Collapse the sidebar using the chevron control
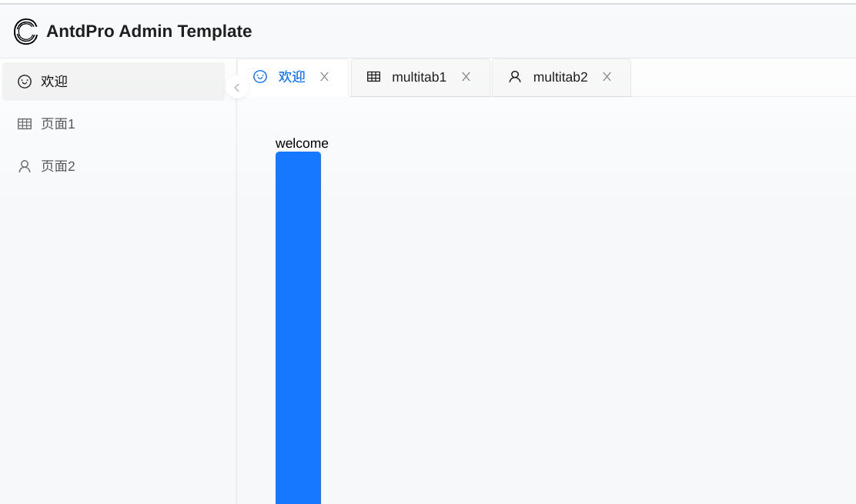This screenshot has height=504, width=856. 236,87
